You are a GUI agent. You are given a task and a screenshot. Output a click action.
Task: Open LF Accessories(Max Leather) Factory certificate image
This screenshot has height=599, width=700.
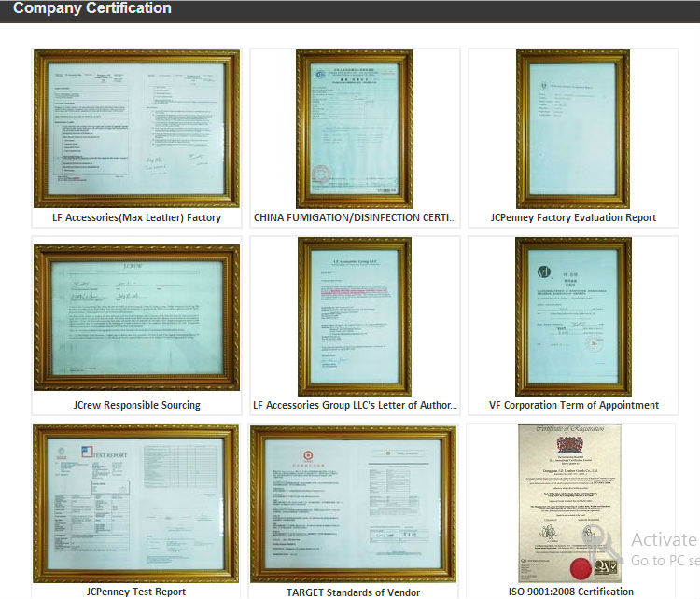point(136,129)
